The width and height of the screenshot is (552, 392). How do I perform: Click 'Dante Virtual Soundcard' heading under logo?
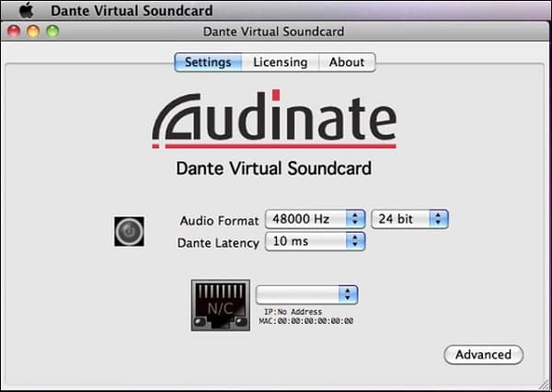(x=274, y=168)
